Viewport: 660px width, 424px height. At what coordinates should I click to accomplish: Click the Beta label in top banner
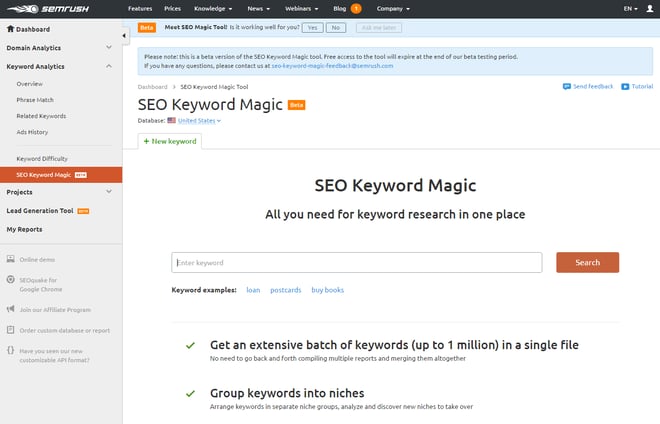(146, 27)
